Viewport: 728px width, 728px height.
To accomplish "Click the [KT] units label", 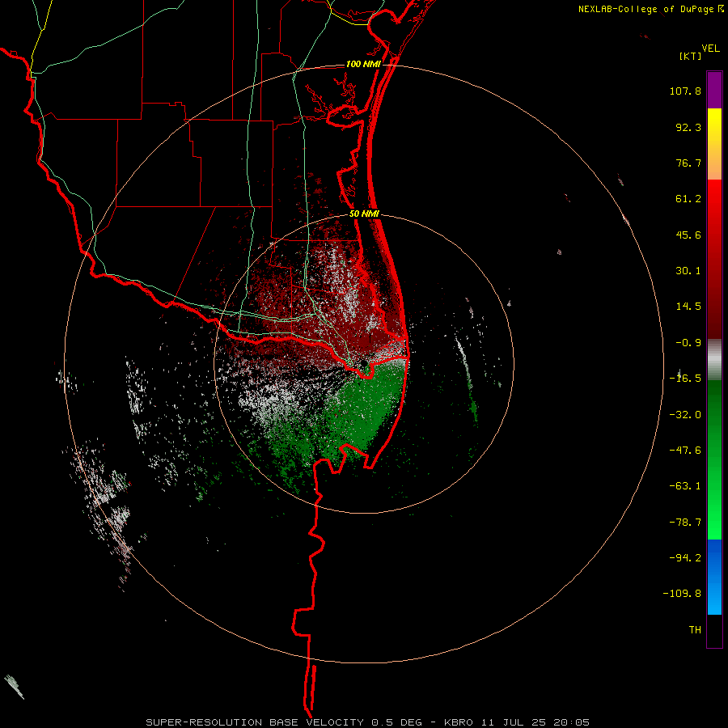I will click(x=691, y=56).
